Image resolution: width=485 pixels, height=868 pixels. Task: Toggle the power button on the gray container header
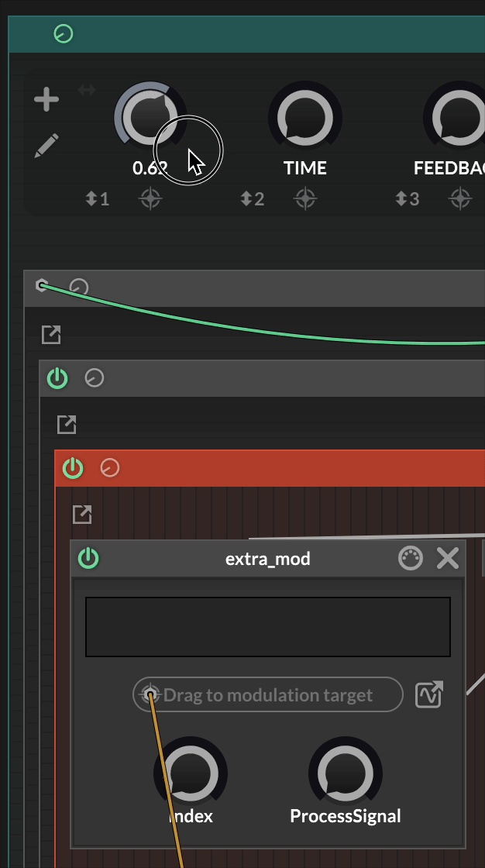click(57, 378)
